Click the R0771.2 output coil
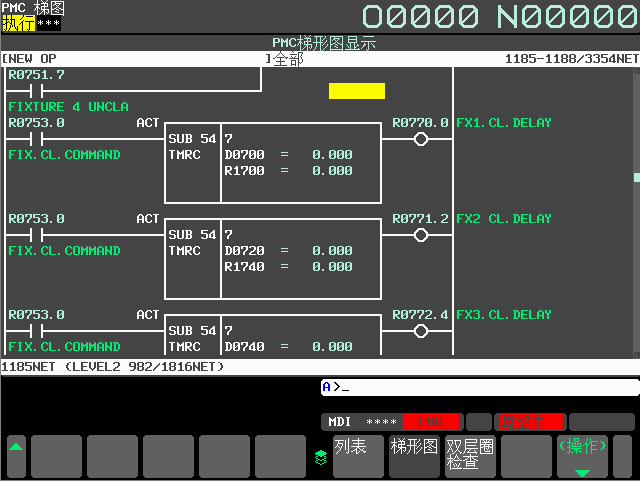Image resolution: width=640 pixels, height=481 pixels. (420, 235)
